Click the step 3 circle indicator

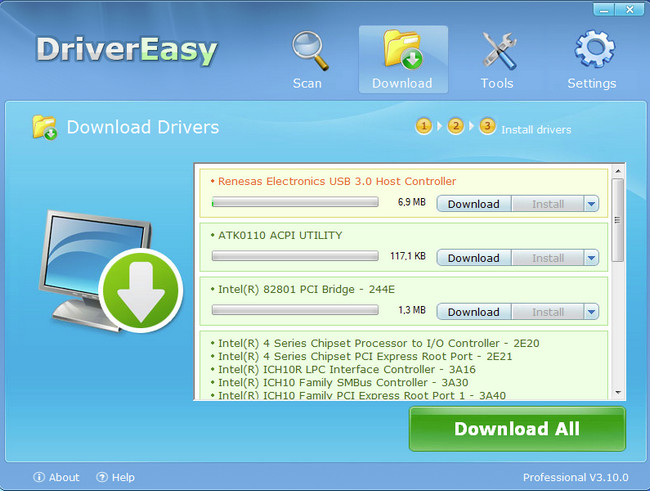pos(488,126)
